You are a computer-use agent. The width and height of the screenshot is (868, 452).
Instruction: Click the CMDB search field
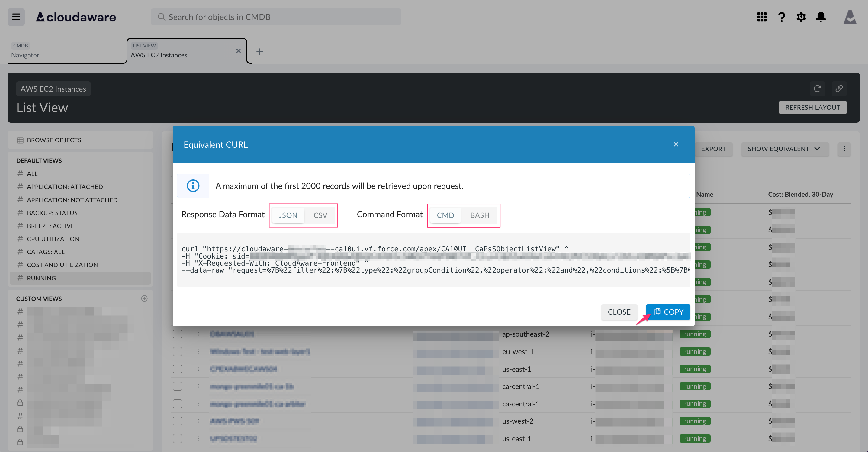(276, 17)
